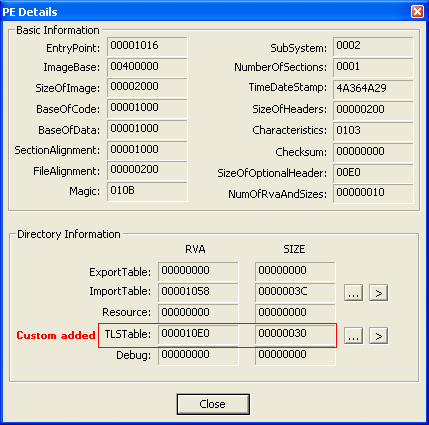
Task: Select the TLSTable RVA field
Action: click(x=198, y=335)
